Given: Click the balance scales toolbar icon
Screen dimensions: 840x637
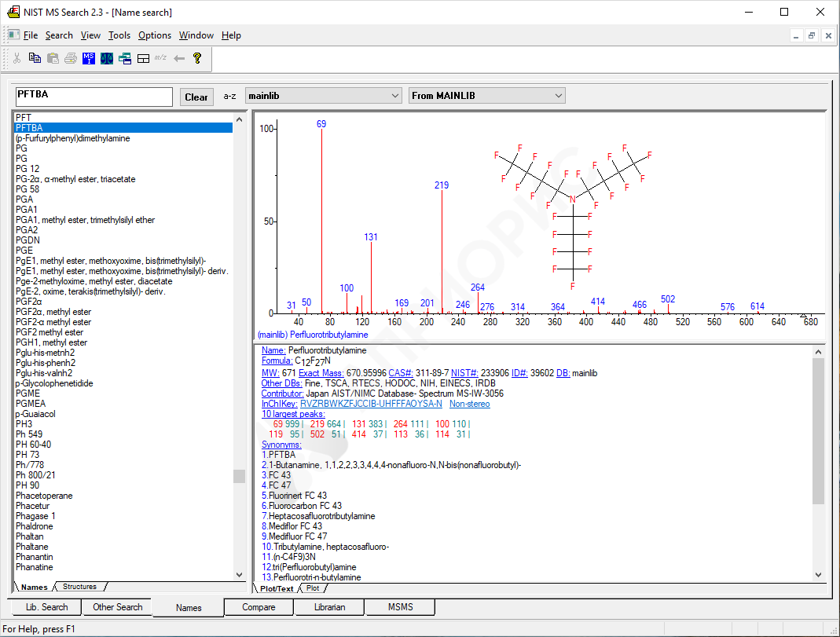Looking at the screenshot, I should [x=107, y=58].
